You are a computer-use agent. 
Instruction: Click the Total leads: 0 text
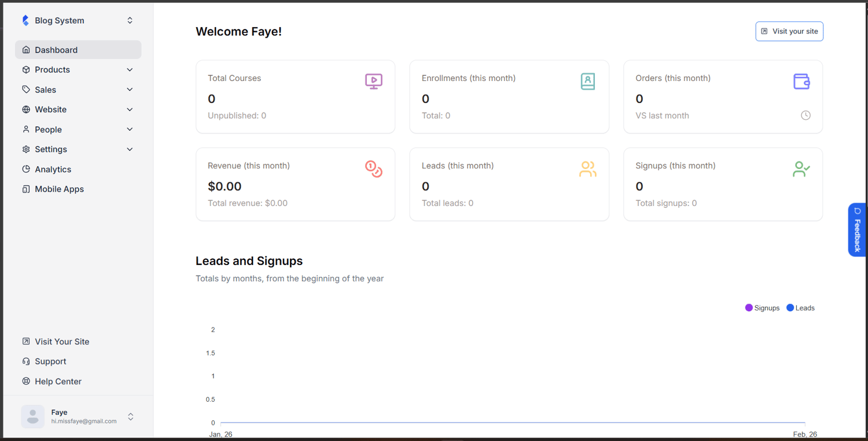(447, 203)
